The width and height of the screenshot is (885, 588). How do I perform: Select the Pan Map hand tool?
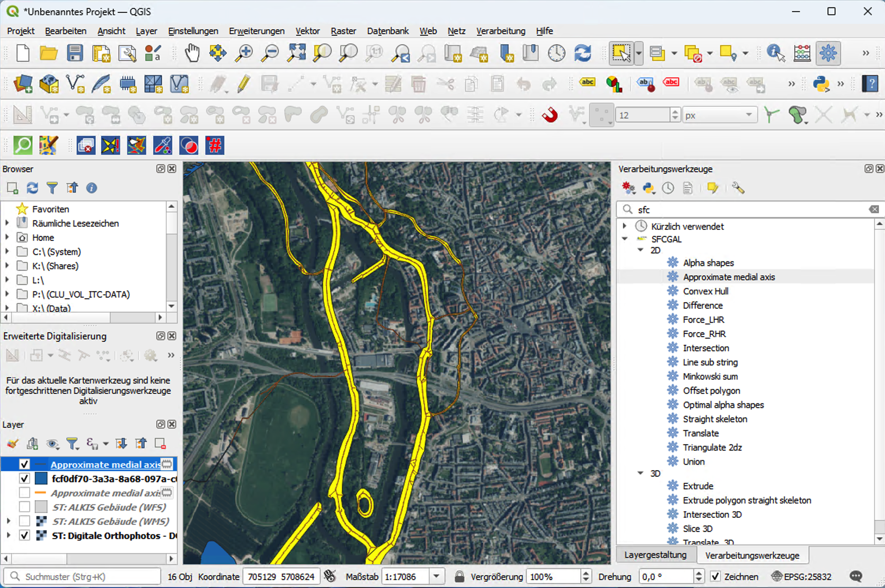click(x=192, y=53)
